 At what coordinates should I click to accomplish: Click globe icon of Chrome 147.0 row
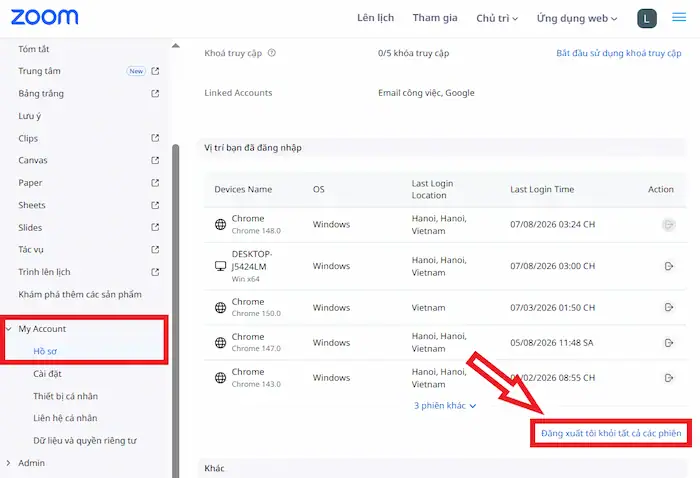click(x=221, y=342)
